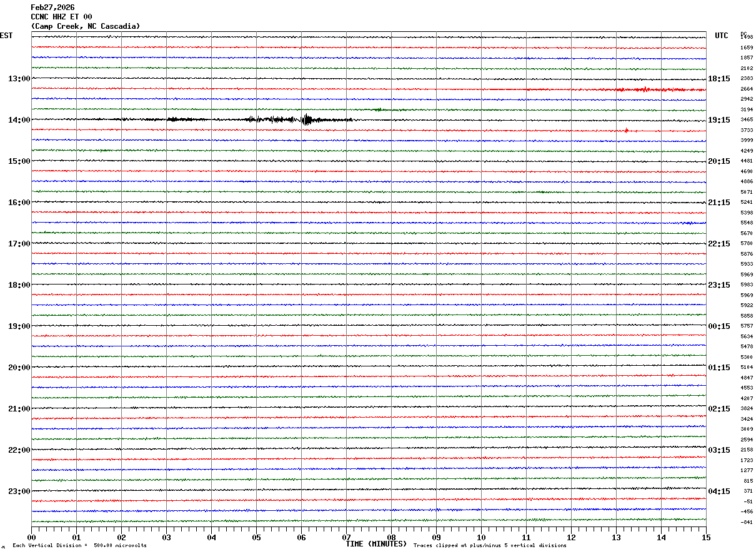Click the Camp Creek, NC Cascadia station name

(x=86, y=26)
